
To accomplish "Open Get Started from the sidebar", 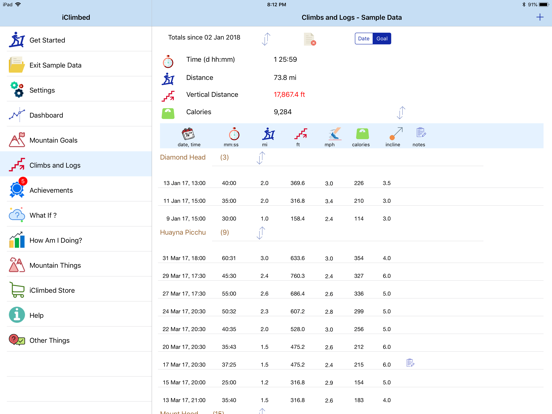I will click(76, 40).
